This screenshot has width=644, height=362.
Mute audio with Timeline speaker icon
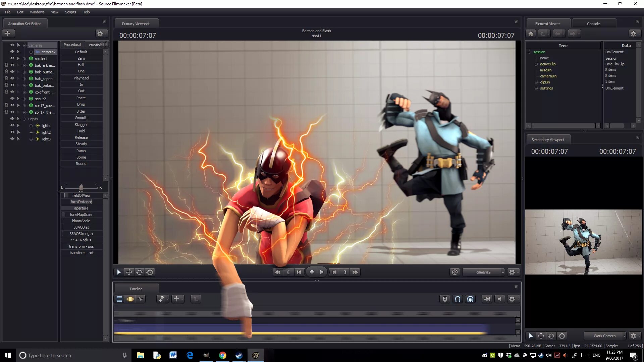[499, 299]
